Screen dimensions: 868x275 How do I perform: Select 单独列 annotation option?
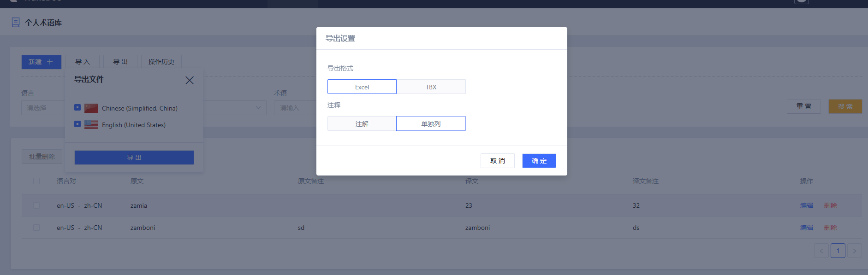point(431,123)
